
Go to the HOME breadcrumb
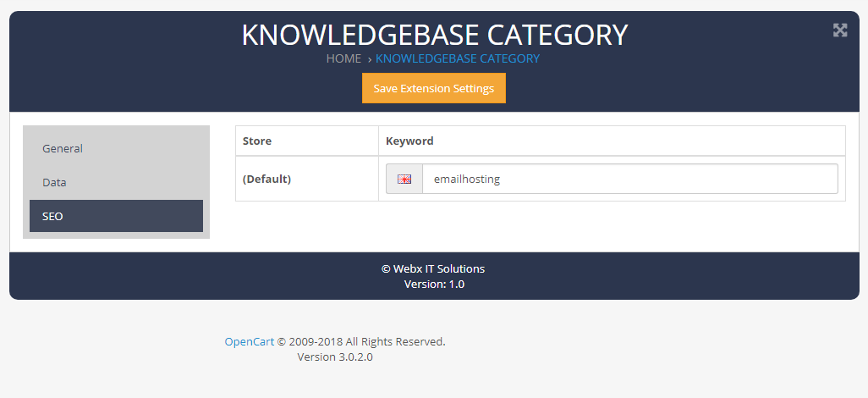pyautogui.click(x=343, y=58)
